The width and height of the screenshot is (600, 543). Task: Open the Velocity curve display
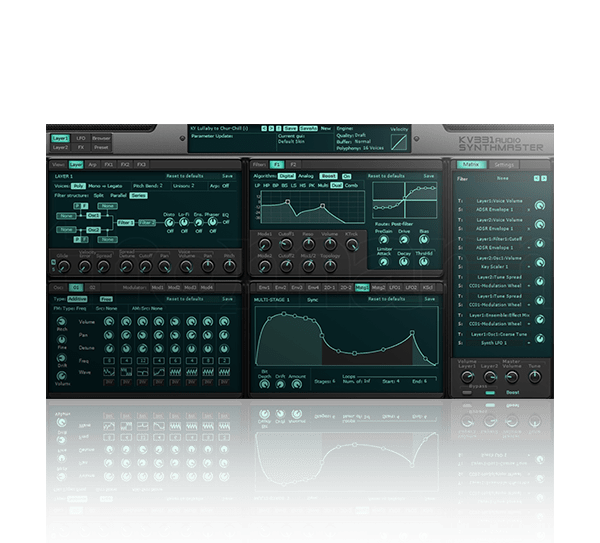coord(399,142)
